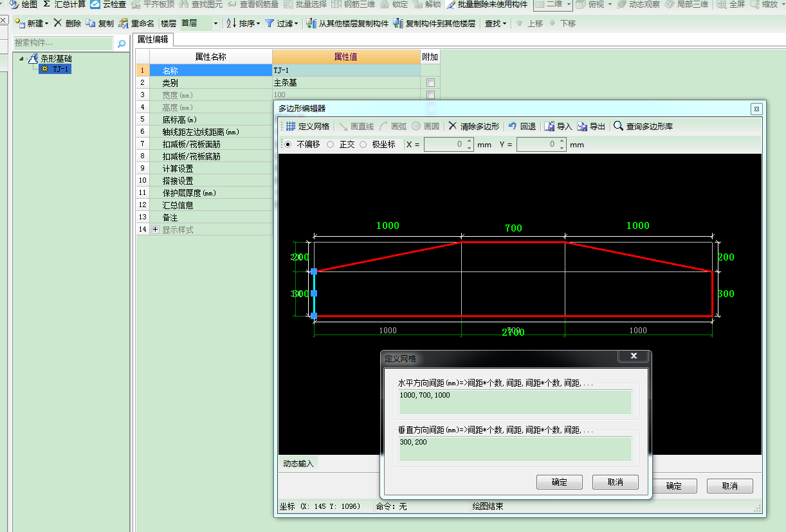Viewport: 786px width, 532px height.
Task: Click the search magnifier icon
Action: [x=122, y=44]
